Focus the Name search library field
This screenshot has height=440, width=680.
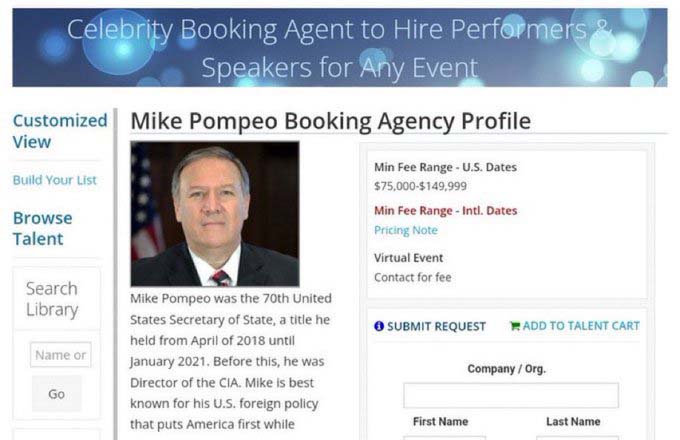click(x=60, y=355)
